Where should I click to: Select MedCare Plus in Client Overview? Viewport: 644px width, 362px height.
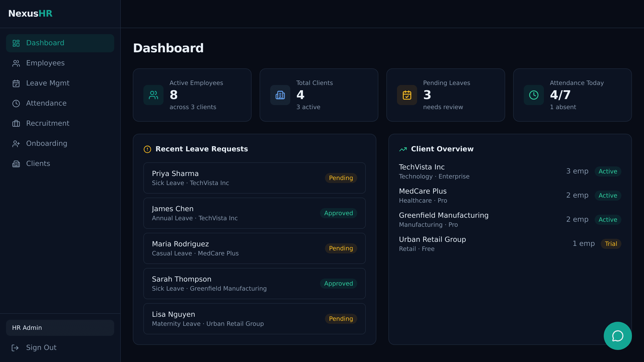pos(510,196)
